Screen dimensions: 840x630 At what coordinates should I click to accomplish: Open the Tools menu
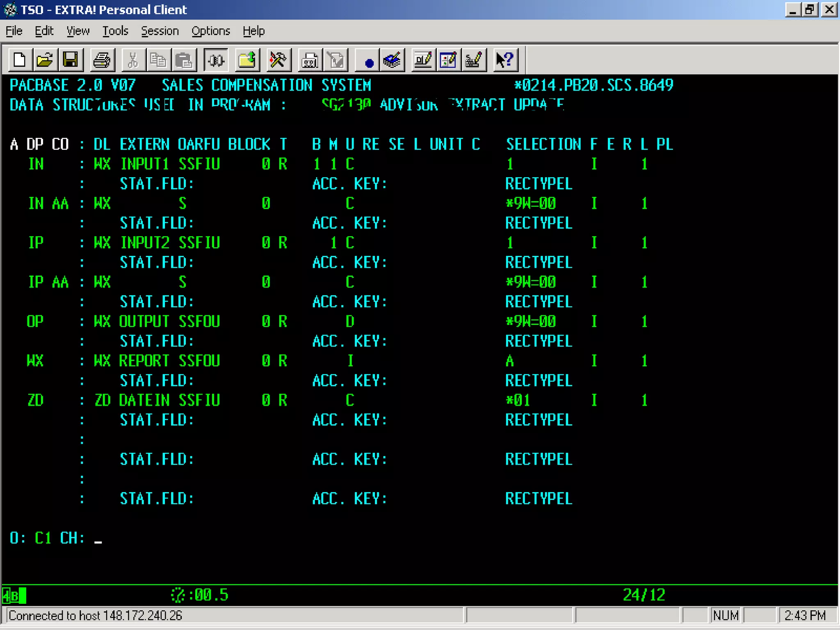(115, 31)
